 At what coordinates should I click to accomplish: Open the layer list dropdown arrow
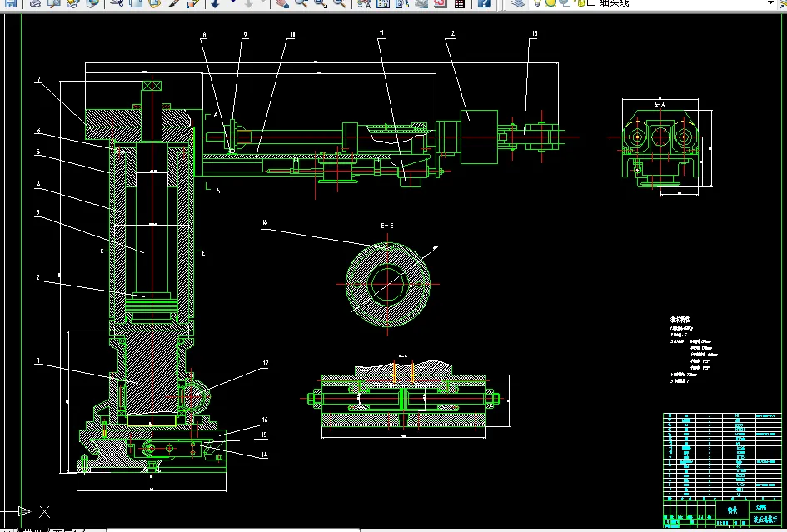coord(771,3)
